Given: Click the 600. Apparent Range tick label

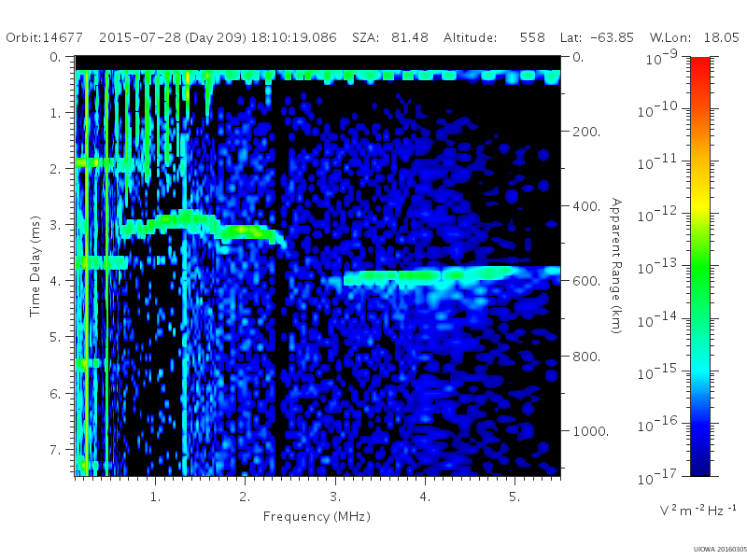Looking at the screenshot, I should (586, 281).
